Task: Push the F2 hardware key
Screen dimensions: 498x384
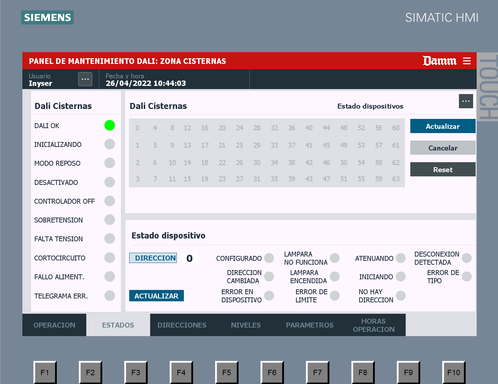Action: point(90,372)
